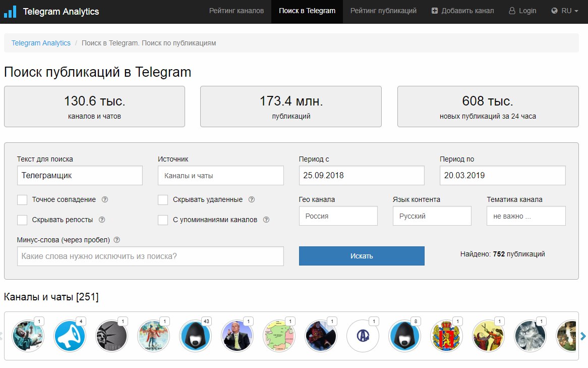
Task: Select the Statue of Liberty channel avatar
Action: [x=112, y=336]
